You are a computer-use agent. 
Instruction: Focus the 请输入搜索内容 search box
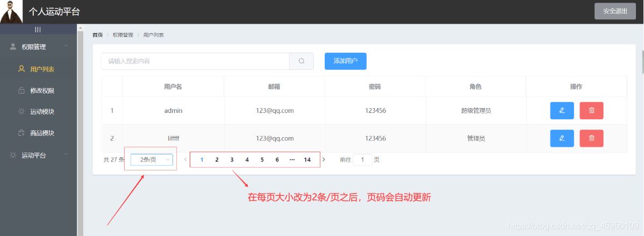196,61
